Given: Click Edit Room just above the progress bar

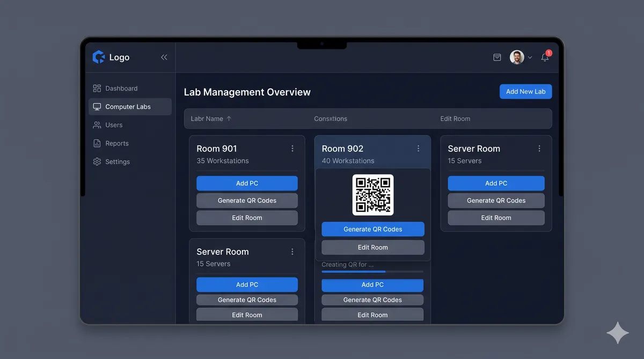Looking at the screenshot, I should tap(373, 247).
